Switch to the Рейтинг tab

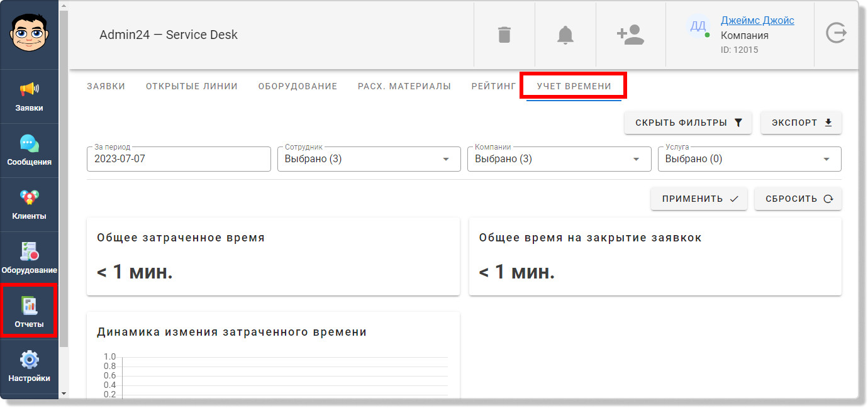tap(493, 86)
